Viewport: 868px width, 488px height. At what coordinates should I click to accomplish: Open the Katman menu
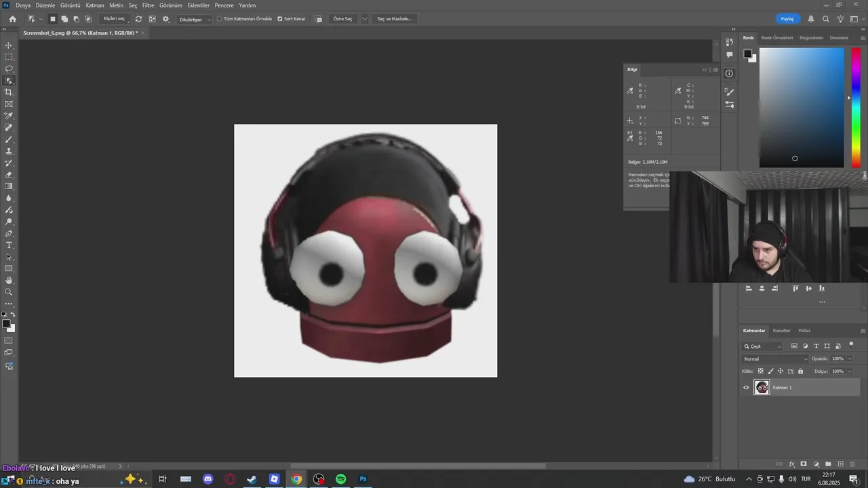coord(95,5)
